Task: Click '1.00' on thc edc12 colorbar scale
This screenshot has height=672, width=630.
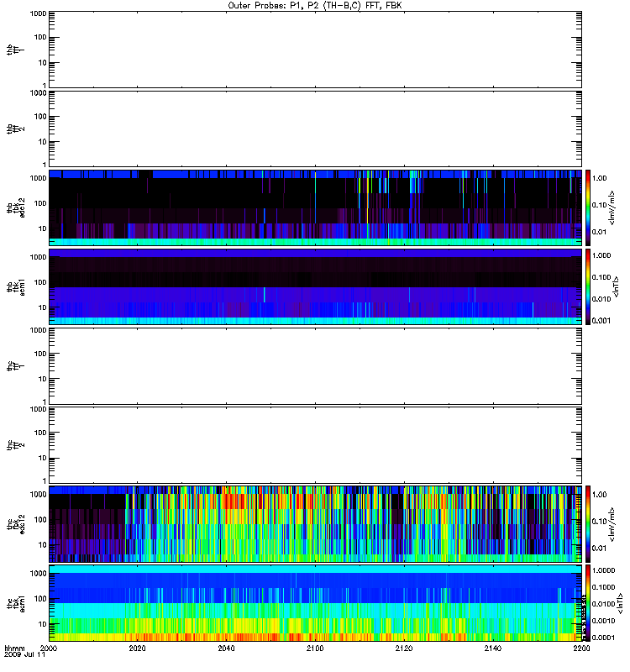Action: pos(599,495)
